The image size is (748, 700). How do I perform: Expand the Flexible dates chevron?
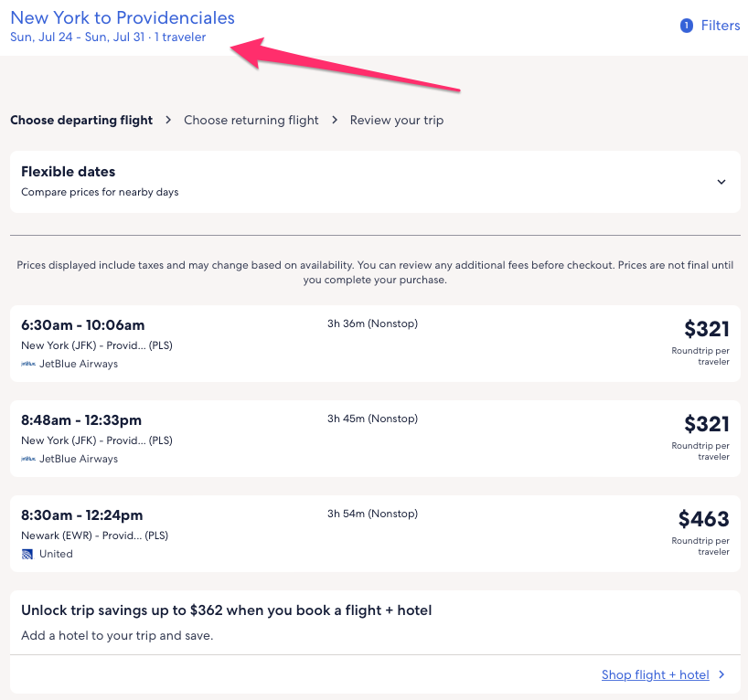(721, 182)
